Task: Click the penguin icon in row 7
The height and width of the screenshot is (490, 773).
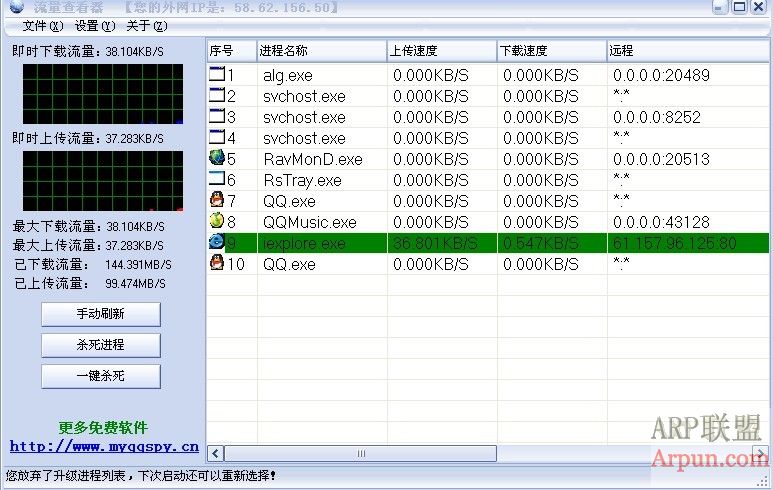Action: tap(216, 200)
